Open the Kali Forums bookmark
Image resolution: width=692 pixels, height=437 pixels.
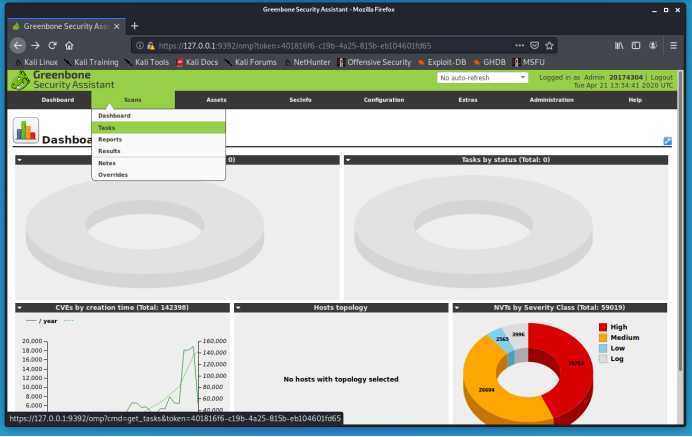coord(251,62)
